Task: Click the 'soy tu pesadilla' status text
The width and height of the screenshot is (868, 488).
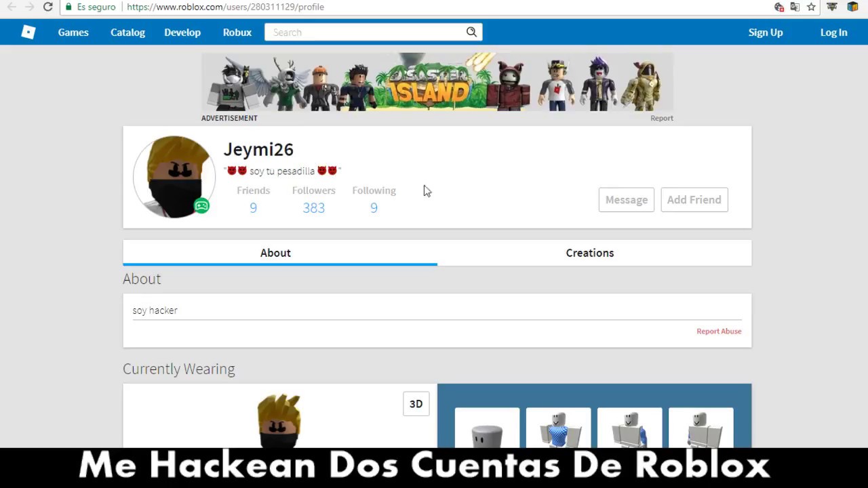Action: (x=282, y=171)
